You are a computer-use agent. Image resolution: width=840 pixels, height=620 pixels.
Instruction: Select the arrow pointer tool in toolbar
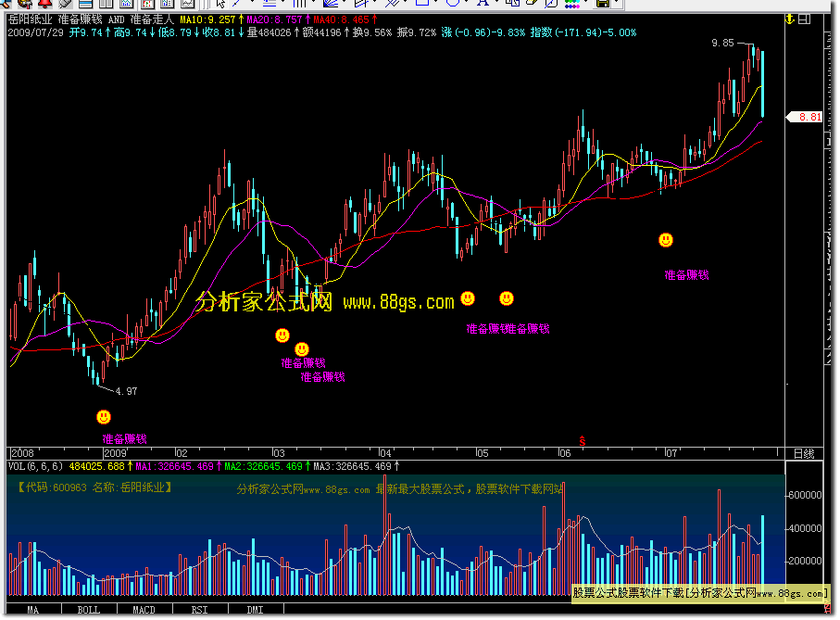tap(220, 4)
